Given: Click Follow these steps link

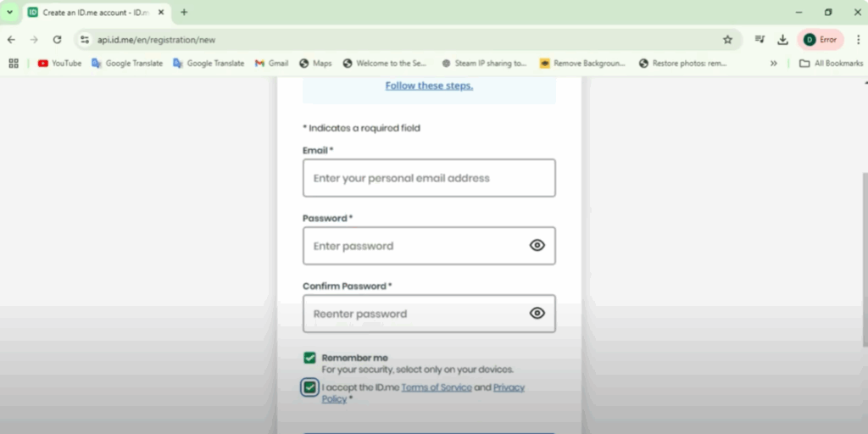Looking at the screenshot, I should (x=429, y=86).
